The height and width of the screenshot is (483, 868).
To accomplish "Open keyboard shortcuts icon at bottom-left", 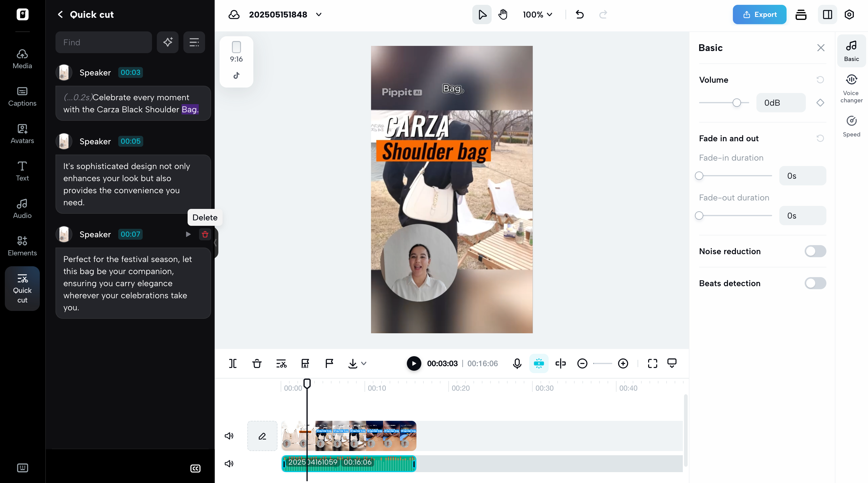I will [23, 468].
